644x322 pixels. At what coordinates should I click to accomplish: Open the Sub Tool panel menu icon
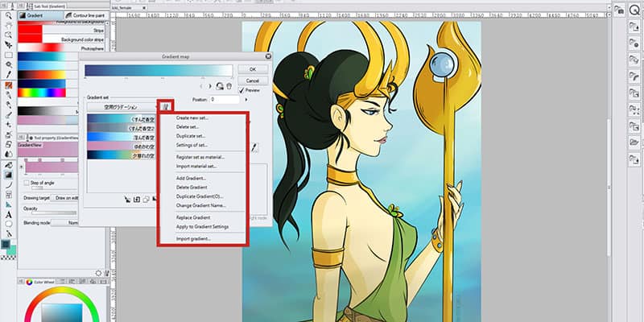coord(21,6)
